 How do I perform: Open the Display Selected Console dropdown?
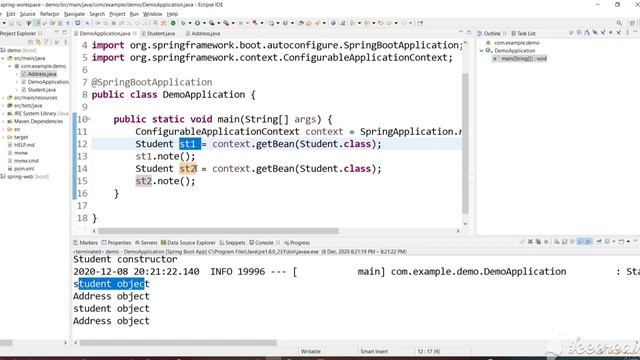click(613, 242)
